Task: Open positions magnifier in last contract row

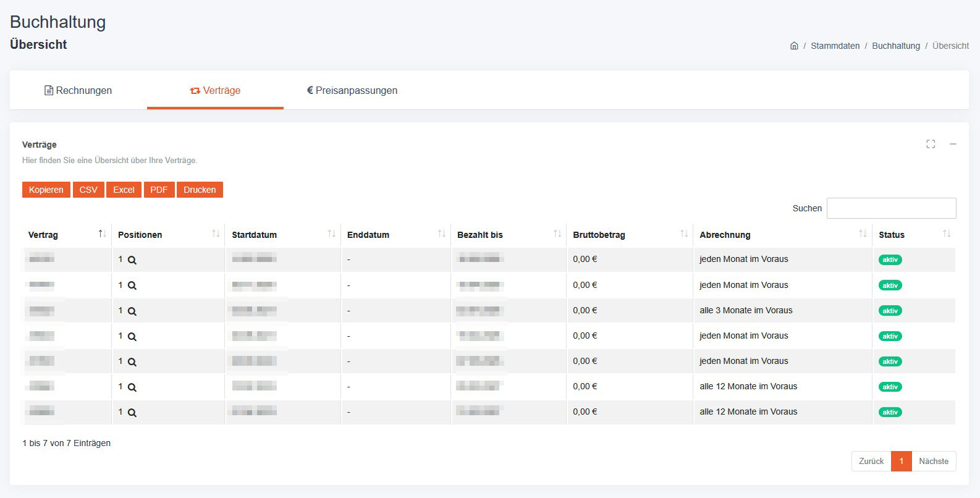Action: click(x=132, y=413)
